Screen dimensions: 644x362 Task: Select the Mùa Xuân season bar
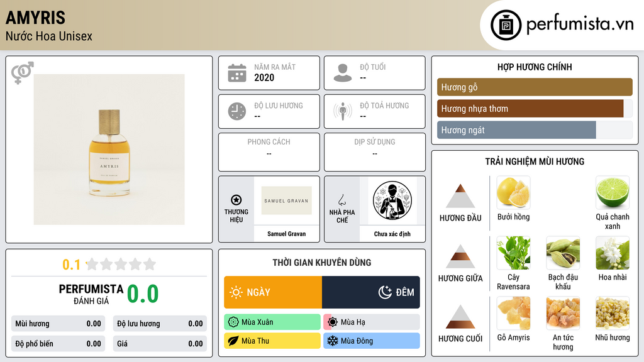(272, 322)
